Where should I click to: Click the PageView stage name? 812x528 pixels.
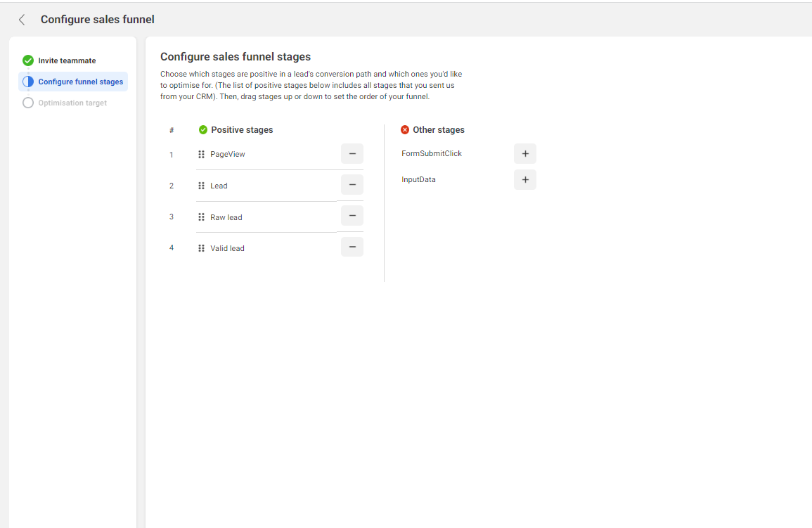point(227,154)
